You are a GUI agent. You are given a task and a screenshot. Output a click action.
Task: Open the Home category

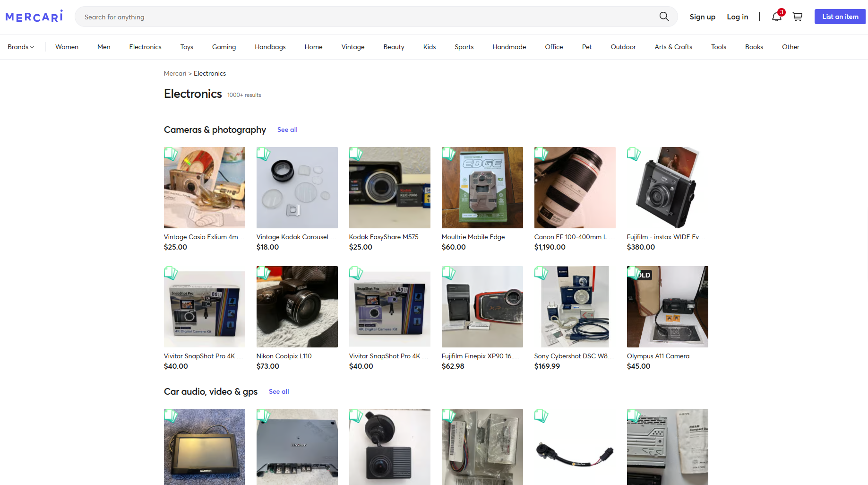pyautogui.click(x=313, y=47)
